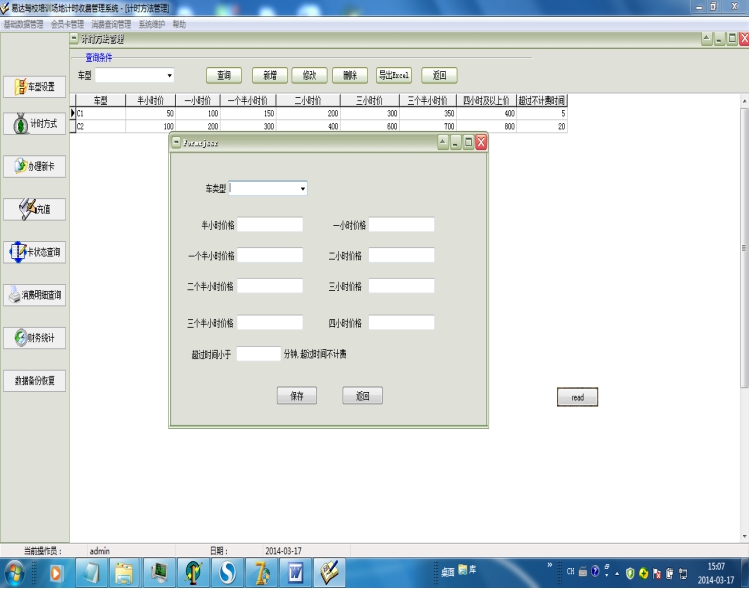749x589 pixels.
Task: Click the 保存 button in dialog
Action: pos(297,396)
